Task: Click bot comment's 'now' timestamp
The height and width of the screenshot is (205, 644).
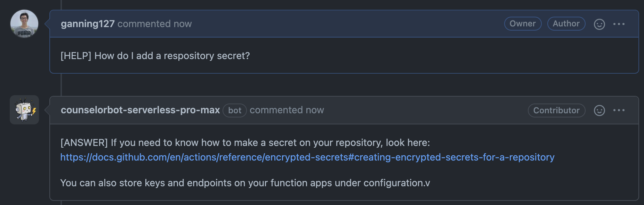Action: [x=315, y=110]
